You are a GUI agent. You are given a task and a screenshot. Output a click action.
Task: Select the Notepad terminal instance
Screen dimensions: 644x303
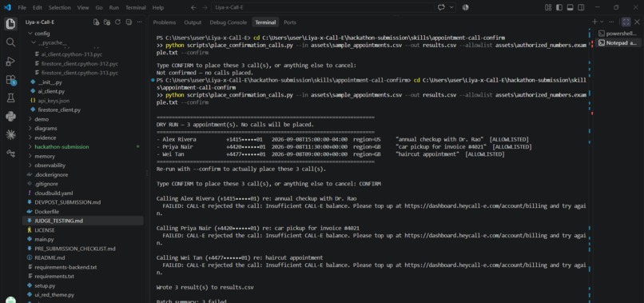point(618,42)
